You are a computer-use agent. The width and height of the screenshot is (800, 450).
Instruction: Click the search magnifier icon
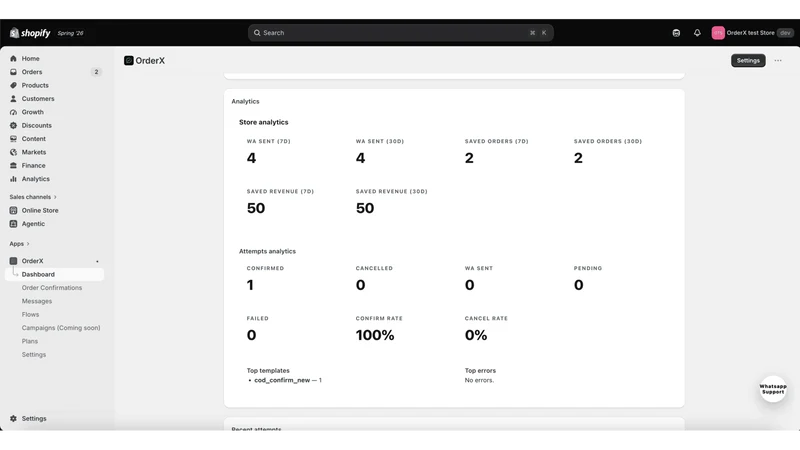(x=257, y=33)
